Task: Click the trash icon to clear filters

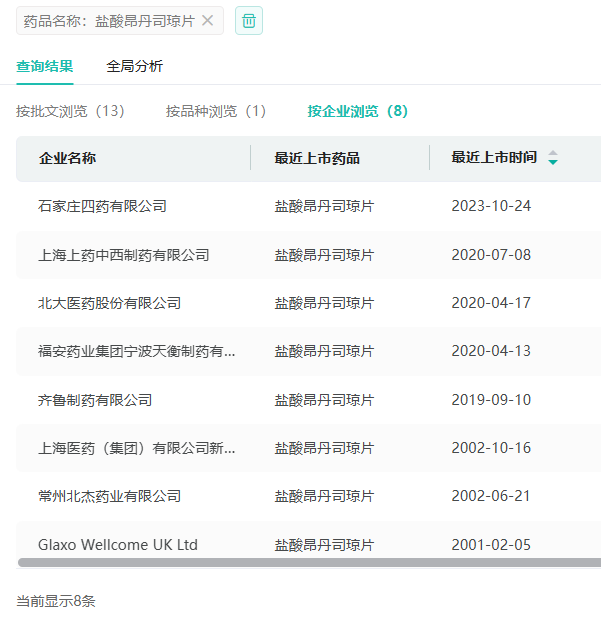Action: point(249,20)
